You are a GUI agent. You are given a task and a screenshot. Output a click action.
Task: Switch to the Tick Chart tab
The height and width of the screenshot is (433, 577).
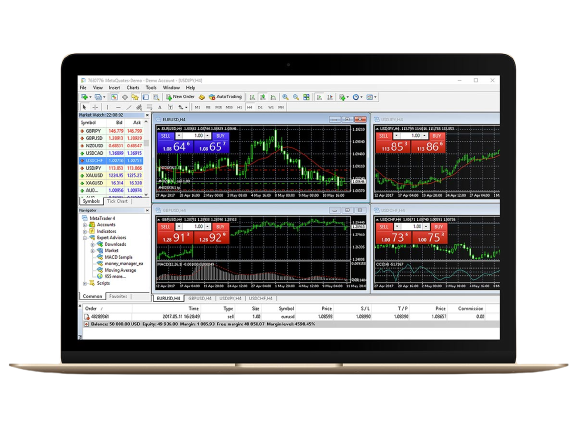(x=117, y=201)
